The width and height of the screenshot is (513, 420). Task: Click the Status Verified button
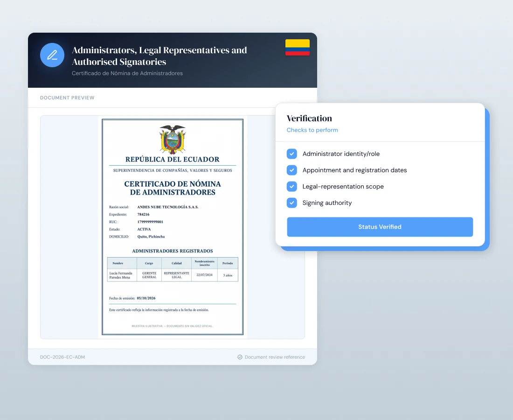pos(380,227)
